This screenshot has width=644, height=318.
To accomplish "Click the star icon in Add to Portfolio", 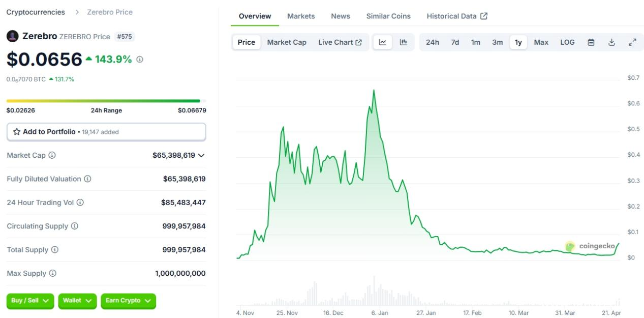I will click(17, 132).
